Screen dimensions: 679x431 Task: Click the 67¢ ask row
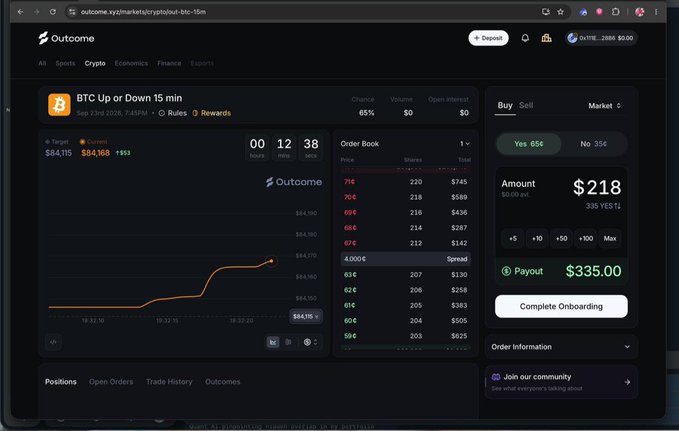(405, 243)
